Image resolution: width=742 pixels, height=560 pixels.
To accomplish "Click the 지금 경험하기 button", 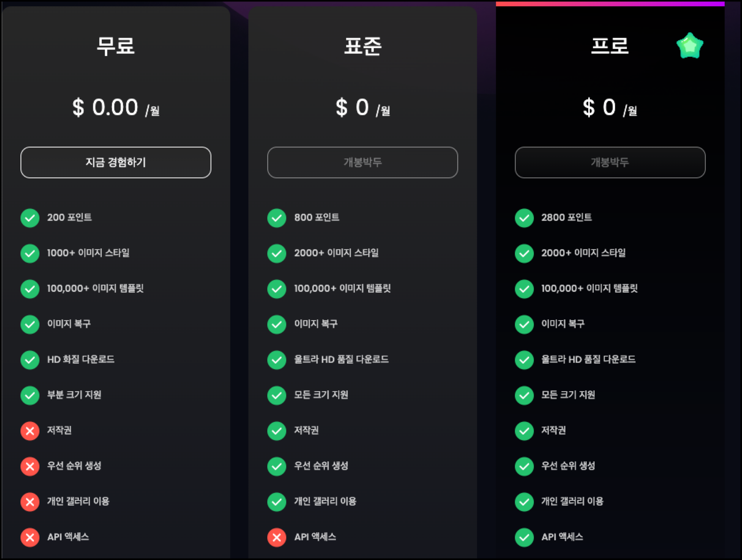I will coord(116,162).
